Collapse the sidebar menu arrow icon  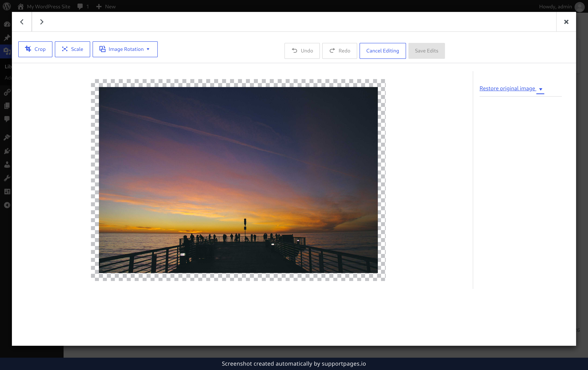click(7, 205)
